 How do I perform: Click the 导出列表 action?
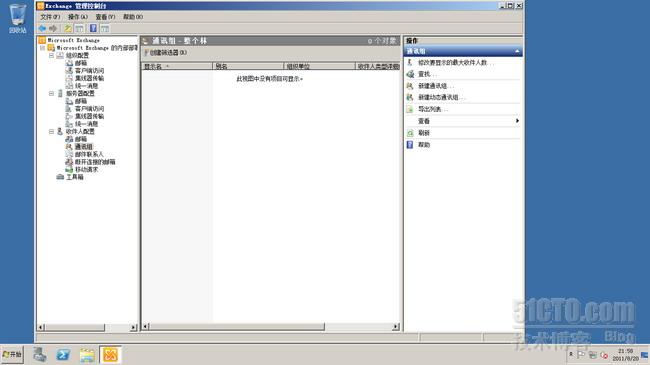[x=432, y=110]
